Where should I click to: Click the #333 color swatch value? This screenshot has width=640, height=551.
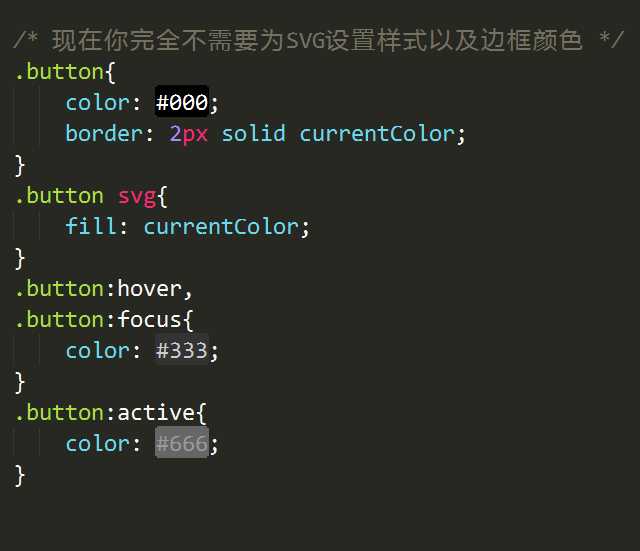[182, 350]
